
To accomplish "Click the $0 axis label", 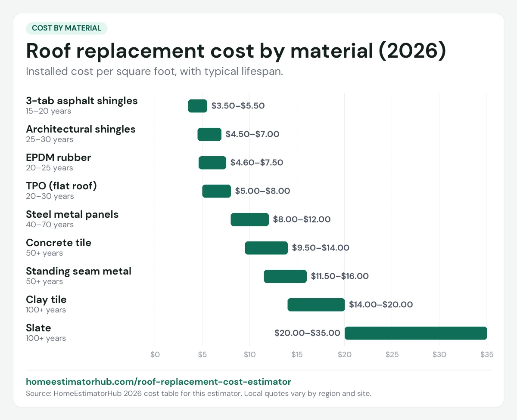I will click(155, 355).
